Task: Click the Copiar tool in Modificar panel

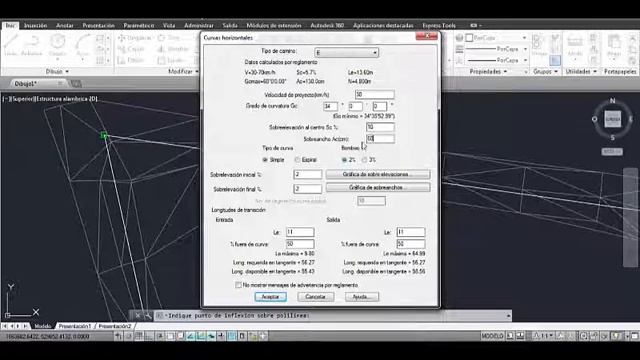Action: [x=131, y=49]
